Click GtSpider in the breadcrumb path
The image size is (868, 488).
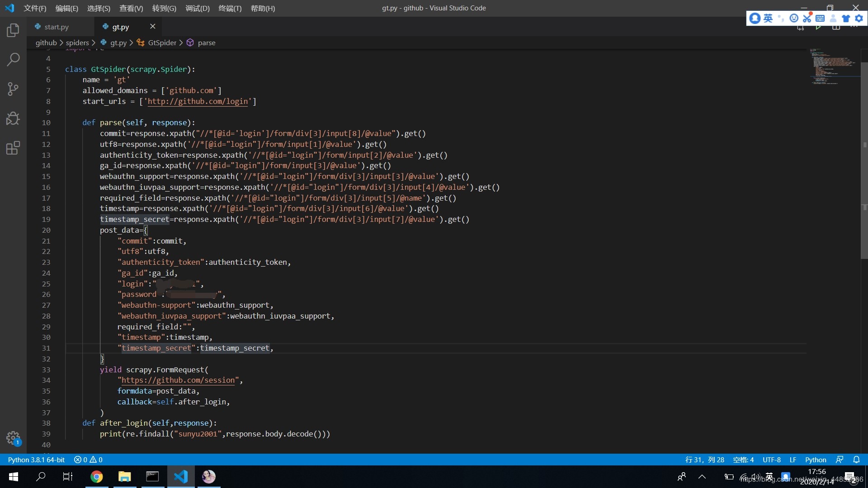(x=162, y=42)
